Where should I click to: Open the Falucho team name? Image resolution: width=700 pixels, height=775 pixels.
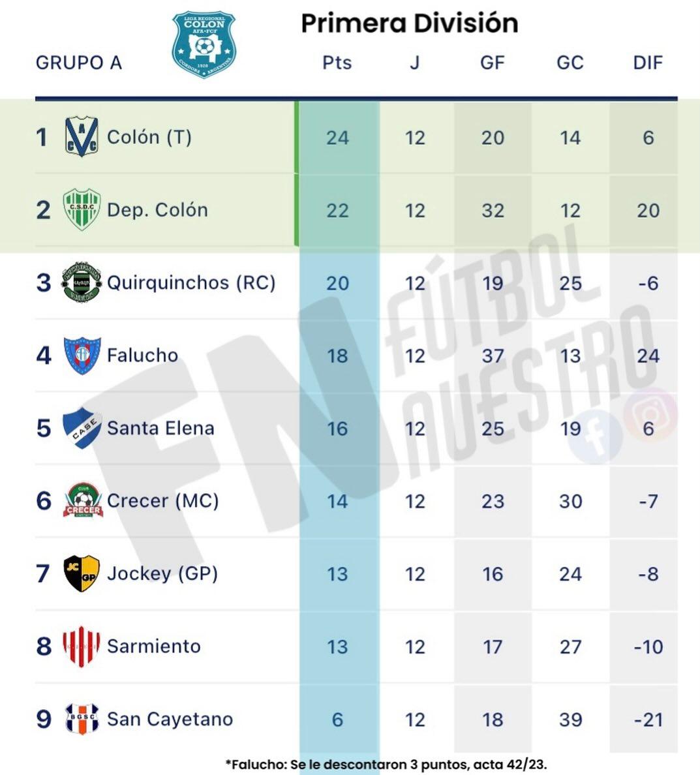(142, 356)
